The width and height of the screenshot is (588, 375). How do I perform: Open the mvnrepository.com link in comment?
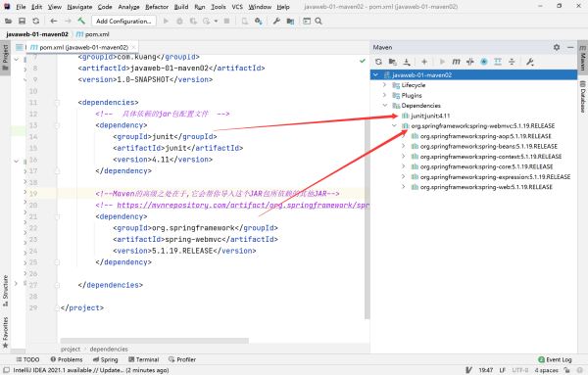click(x=243, y=205)
